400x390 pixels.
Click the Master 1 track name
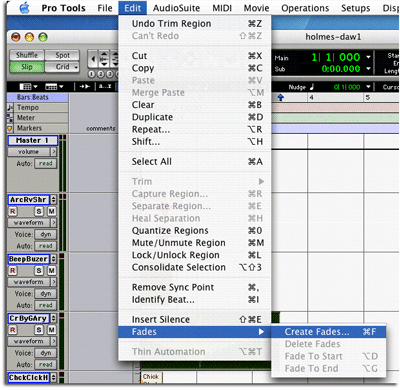tap(33, 140)
